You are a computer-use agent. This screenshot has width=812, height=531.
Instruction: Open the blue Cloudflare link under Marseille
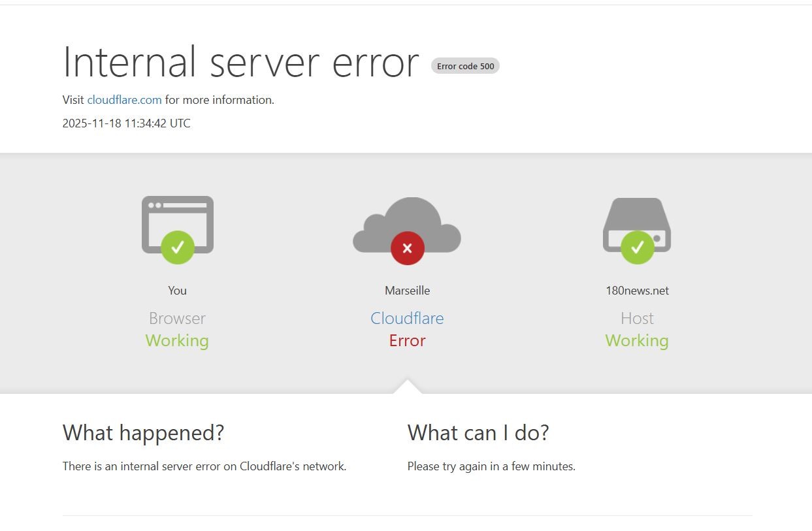pyautogui.click(x=407, y=318)
